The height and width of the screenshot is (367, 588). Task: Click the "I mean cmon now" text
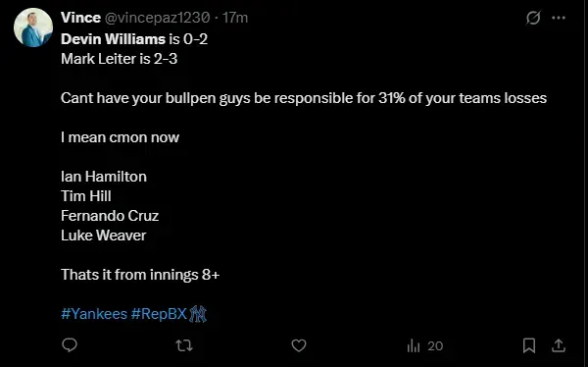pos(120,137)
